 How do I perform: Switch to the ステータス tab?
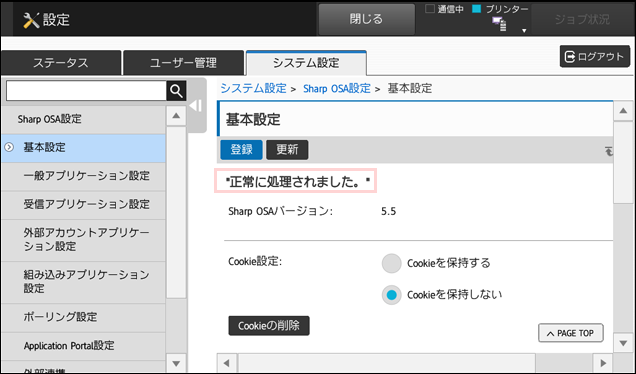tap(61, 63)
